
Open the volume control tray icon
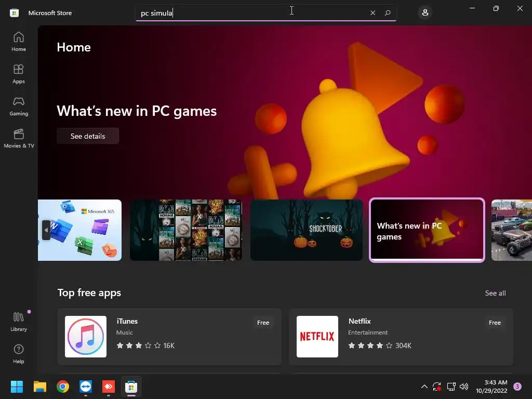coord(464,387)
